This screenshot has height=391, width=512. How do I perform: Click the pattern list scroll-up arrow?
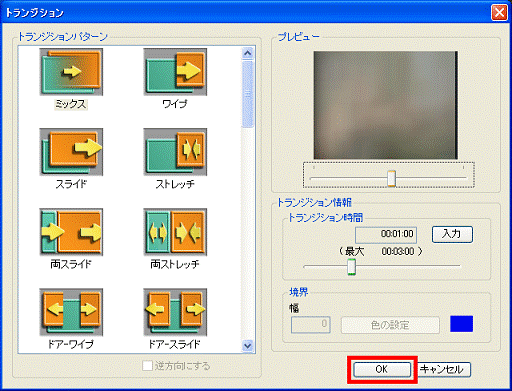point(248,53)
